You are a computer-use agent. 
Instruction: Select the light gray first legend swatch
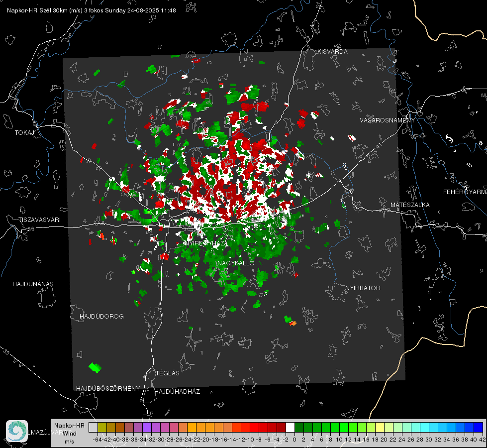pos(93,427)
